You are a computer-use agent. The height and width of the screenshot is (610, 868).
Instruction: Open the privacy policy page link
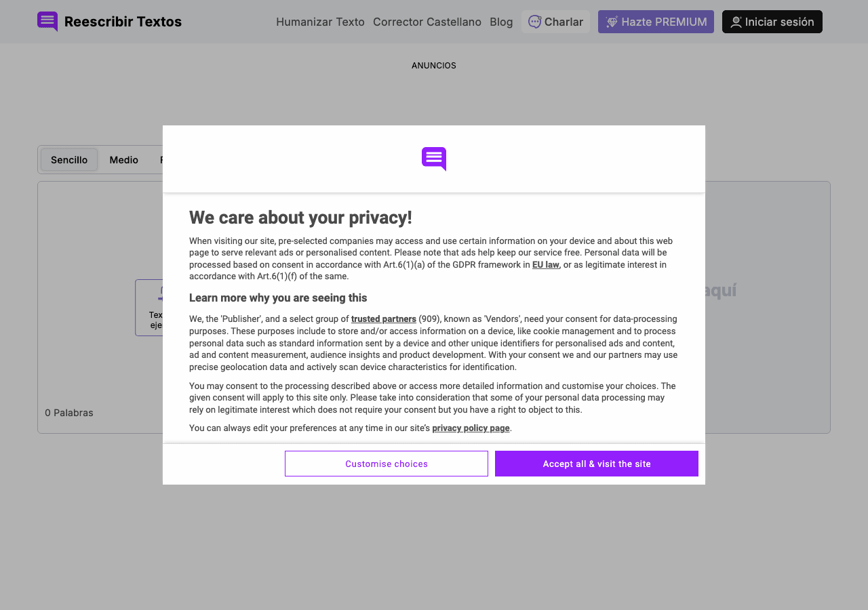coord(471,428)
